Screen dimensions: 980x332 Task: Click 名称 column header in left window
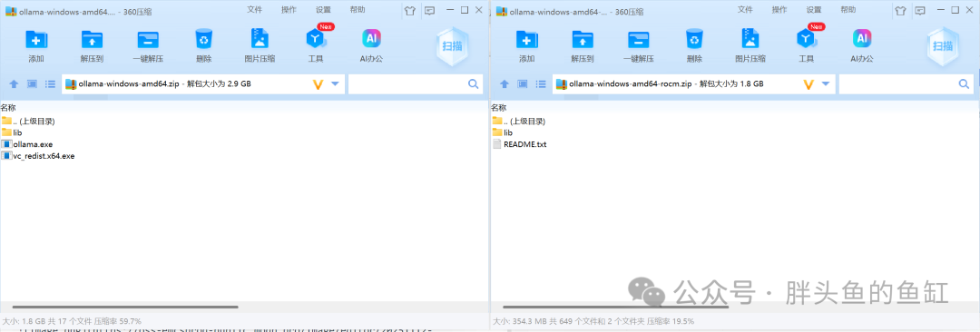pos(7,108)
